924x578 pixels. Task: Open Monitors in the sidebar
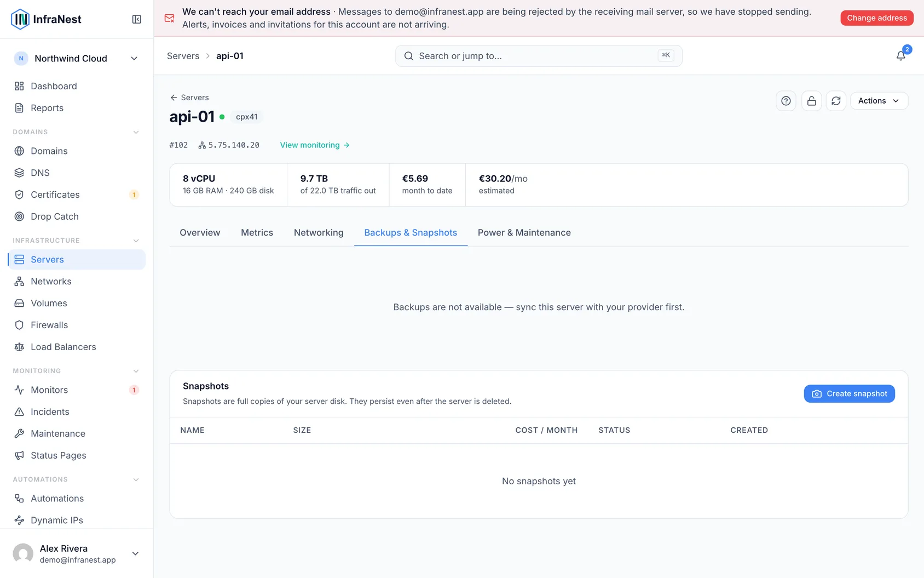77,390
